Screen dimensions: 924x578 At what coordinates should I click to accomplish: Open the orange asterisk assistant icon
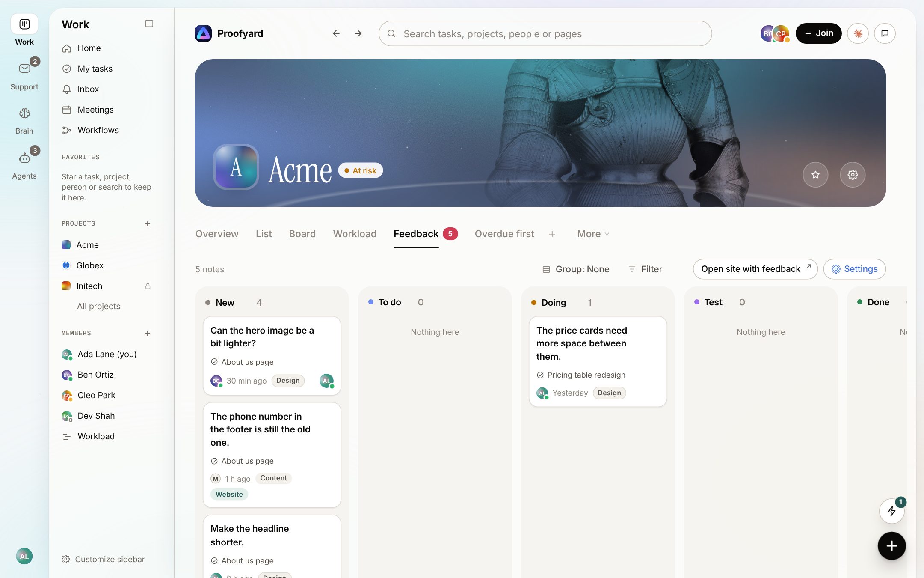(x=858, y=33)
